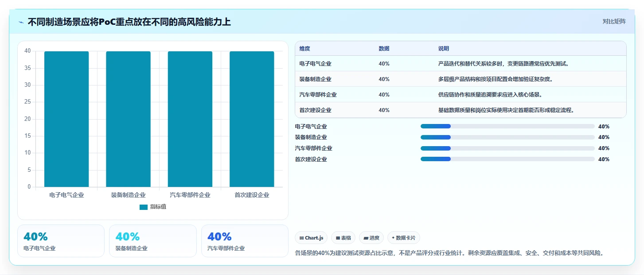
Task: Open the 40% 电子电气企业 stat card
Action: 61,241
